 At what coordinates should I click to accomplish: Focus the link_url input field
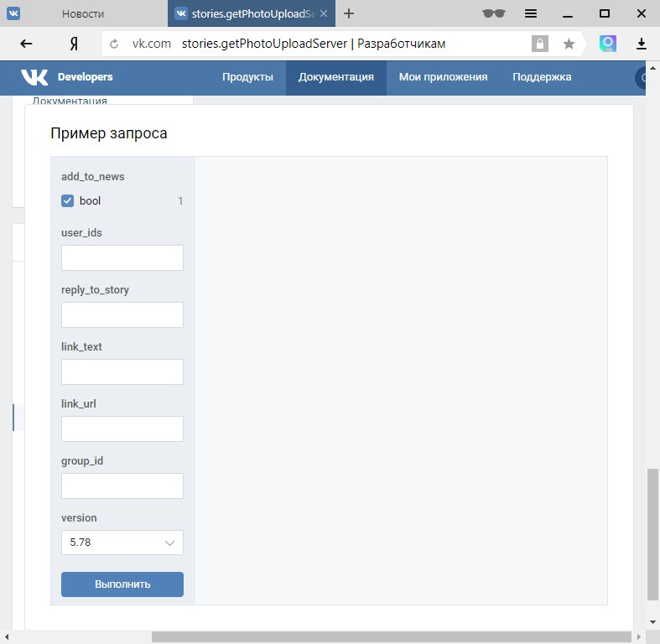point(122,428)
